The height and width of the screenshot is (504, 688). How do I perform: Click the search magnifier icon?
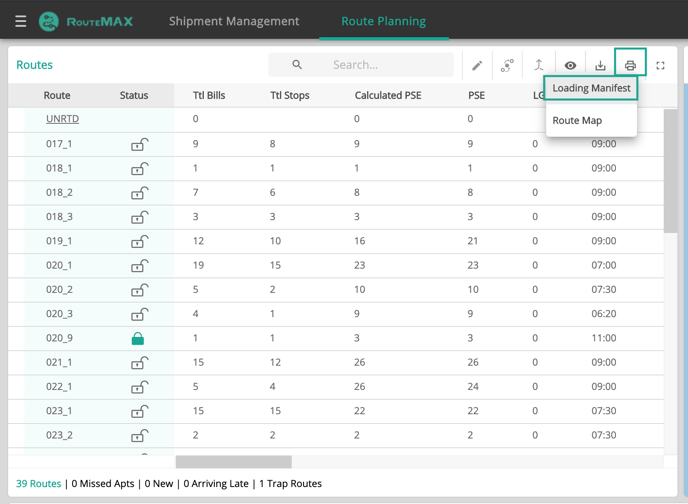297,65
